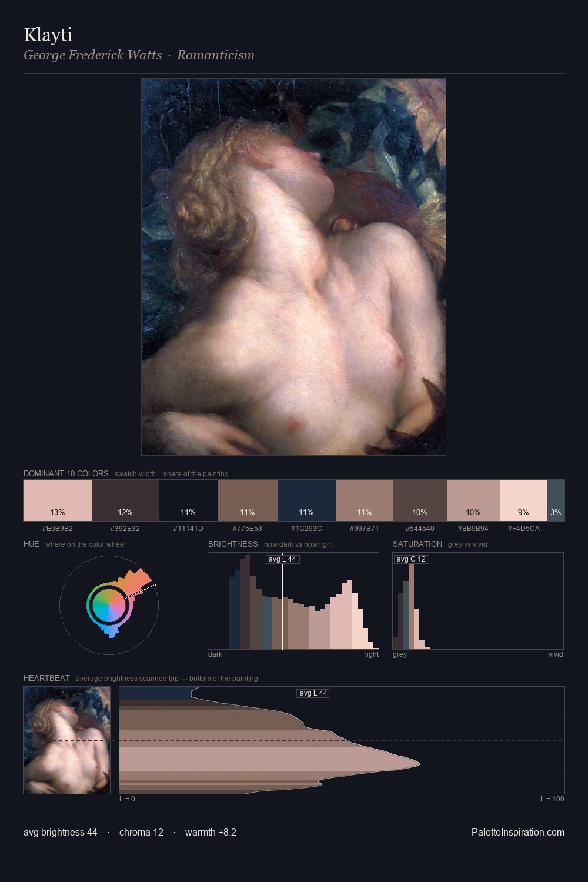The height and width of the screenshot is (882, 588).
Task: Select the brown swatch #775E53
Action: (x=248, y=500)
